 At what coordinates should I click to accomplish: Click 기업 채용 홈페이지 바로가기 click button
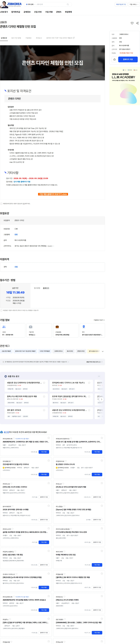pos(53,194)
